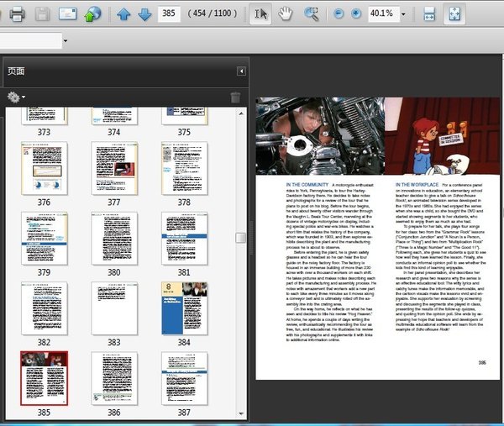The height and width of the screenshot is (426, 504).
Task: Click the Print icon
Action: coord(18,14)
